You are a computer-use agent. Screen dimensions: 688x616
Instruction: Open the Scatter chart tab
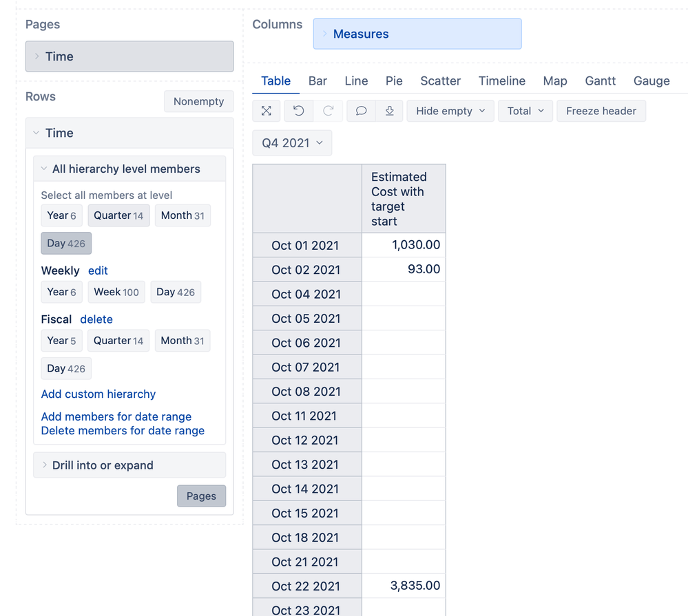tap(440, 81)
